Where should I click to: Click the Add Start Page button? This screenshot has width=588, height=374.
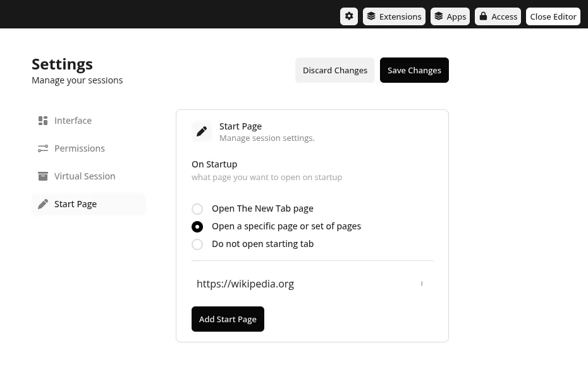coord(228,319)
